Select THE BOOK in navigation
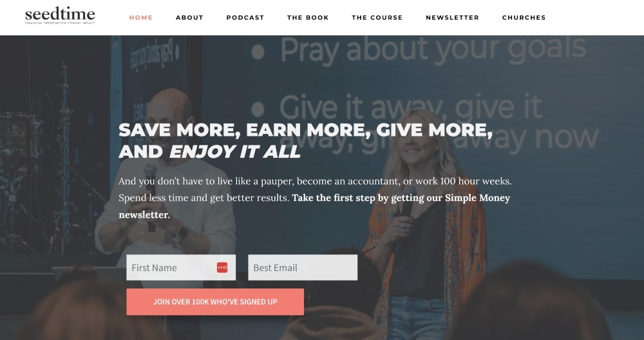Viewport: 644px width, 340px height. (x=308, y=17)
